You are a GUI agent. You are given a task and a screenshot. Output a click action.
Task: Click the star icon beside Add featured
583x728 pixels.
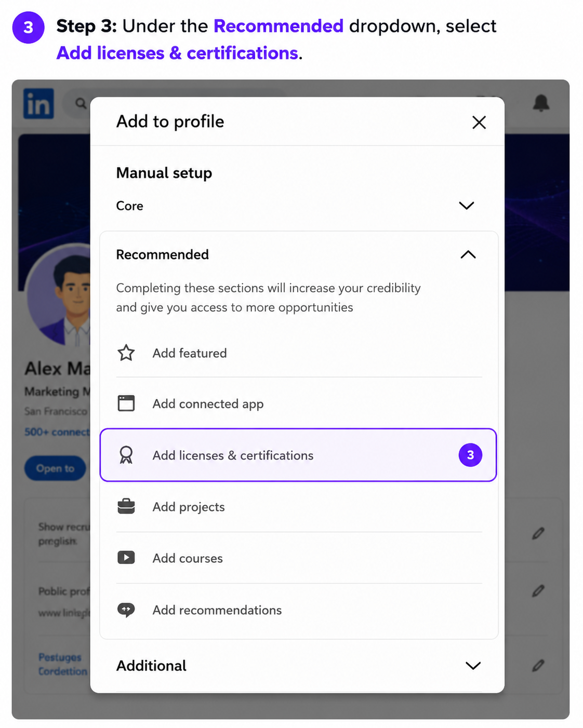tap(126, 353)
